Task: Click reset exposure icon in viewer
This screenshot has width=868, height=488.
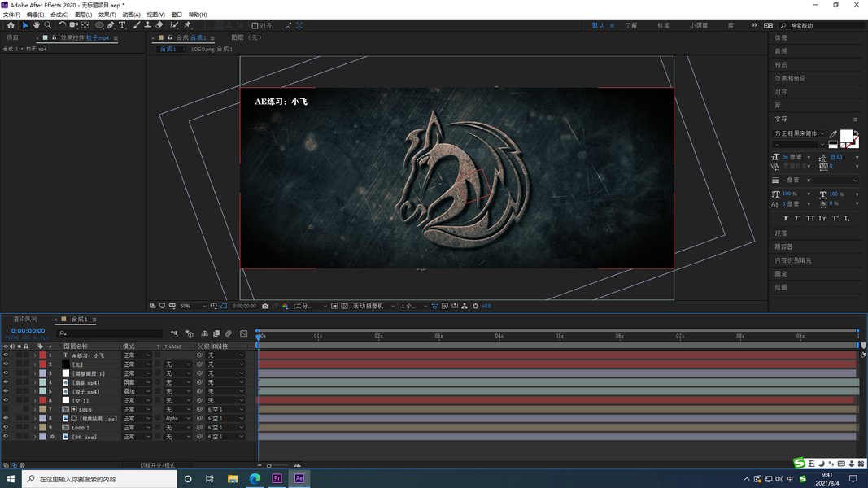Action: click(x=476, y=306)
